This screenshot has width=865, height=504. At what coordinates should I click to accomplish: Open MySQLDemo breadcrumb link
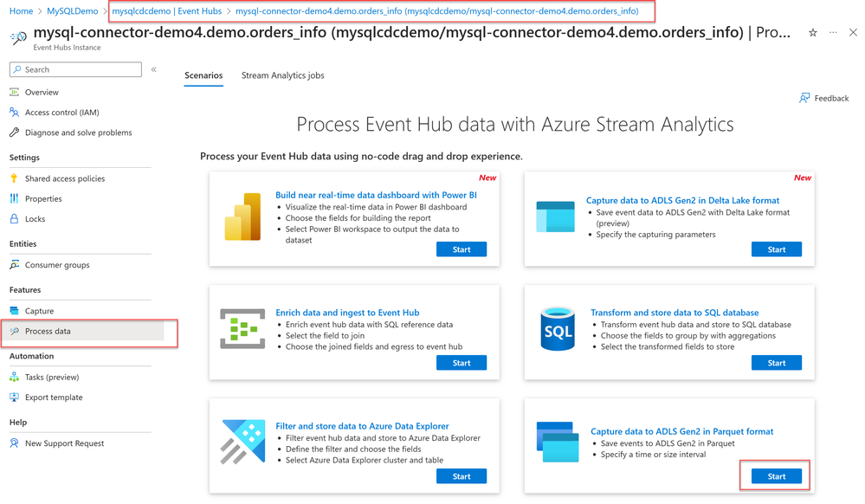[x=72, y=11]
